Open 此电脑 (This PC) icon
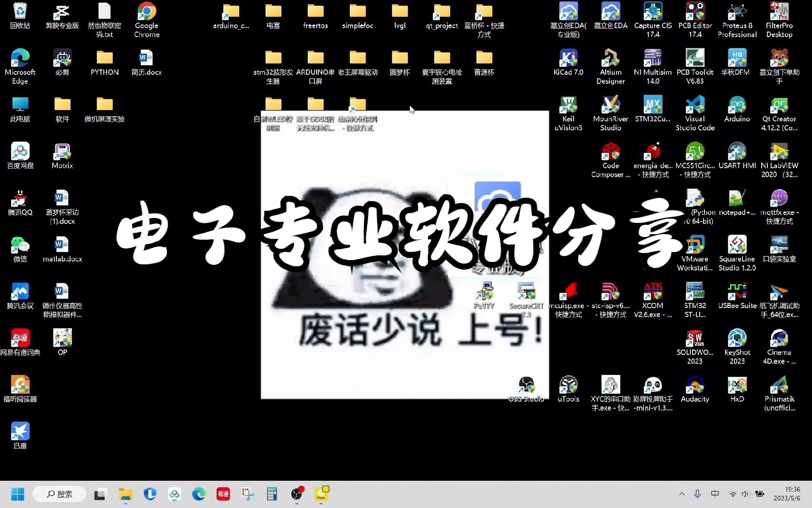This screenshot has height=508, width=812. (x=20, y=109)
